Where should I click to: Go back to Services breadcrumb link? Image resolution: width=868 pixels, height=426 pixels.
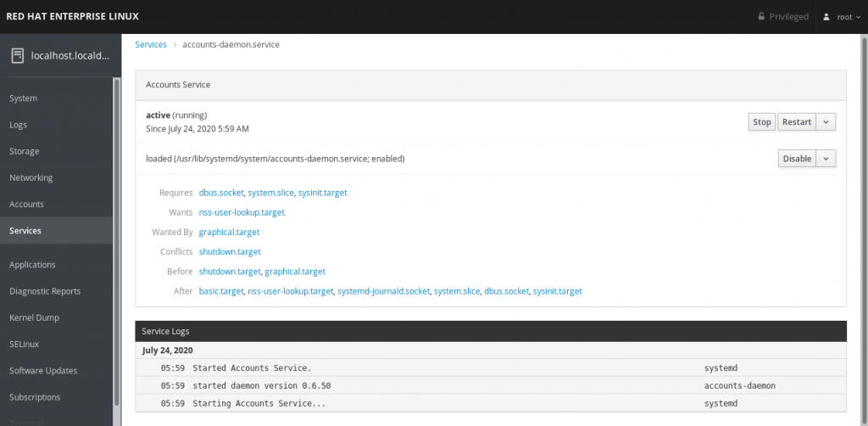151,44
